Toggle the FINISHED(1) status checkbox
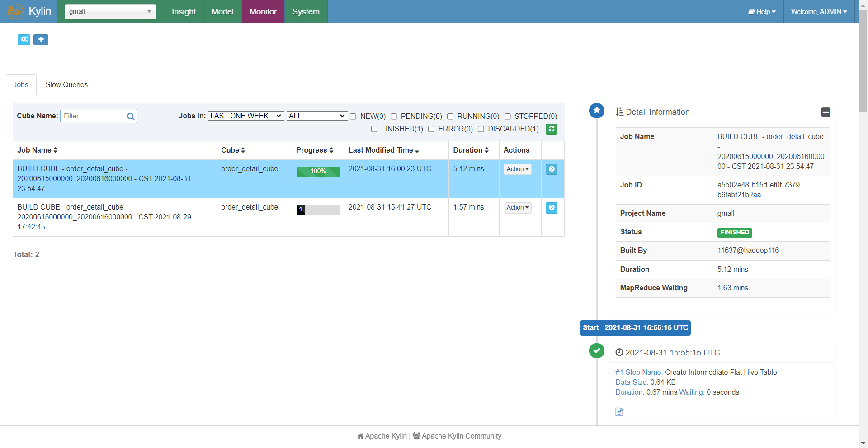The height and width of the screenshot is (448, 868). coord(374,129)
